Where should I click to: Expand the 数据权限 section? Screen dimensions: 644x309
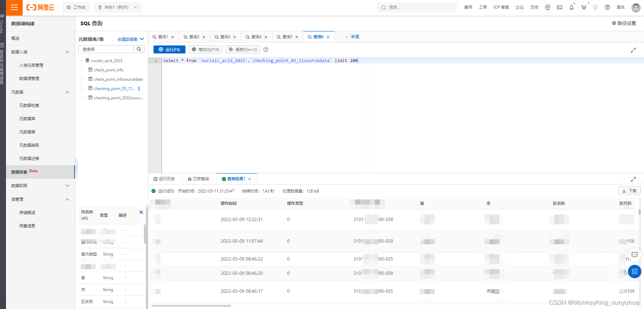point(67,186)
